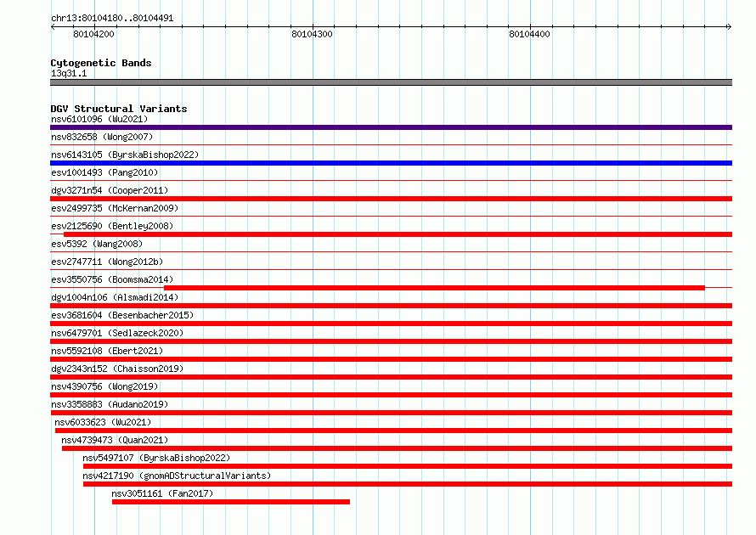Screen dimensions: 756x535
Task: Click the DGV Structural Variants track title
Action: (x=119, y=109)
